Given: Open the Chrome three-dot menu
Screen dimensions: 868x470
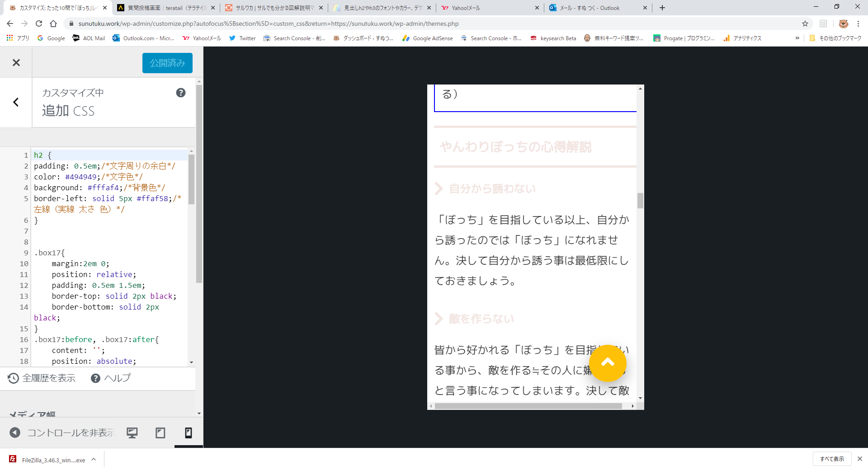Looking at the screenshot, I should (x=858, y=23).
